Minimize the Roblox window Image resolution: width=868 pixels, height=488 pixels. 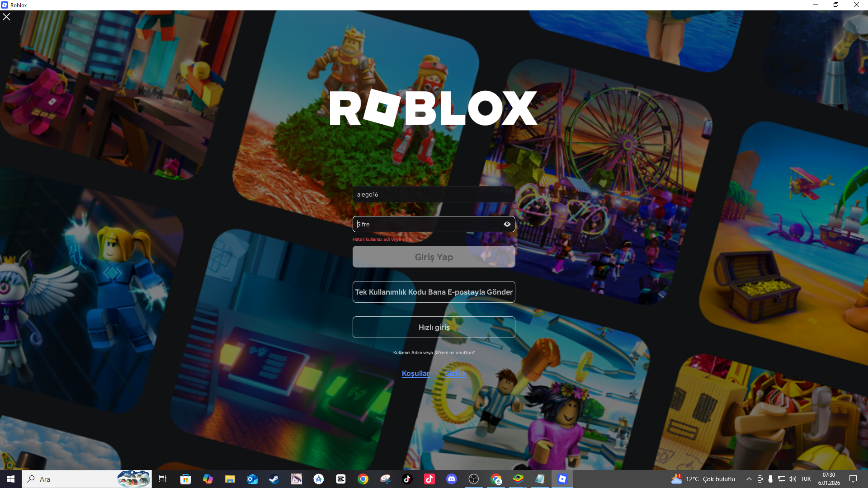816,5
